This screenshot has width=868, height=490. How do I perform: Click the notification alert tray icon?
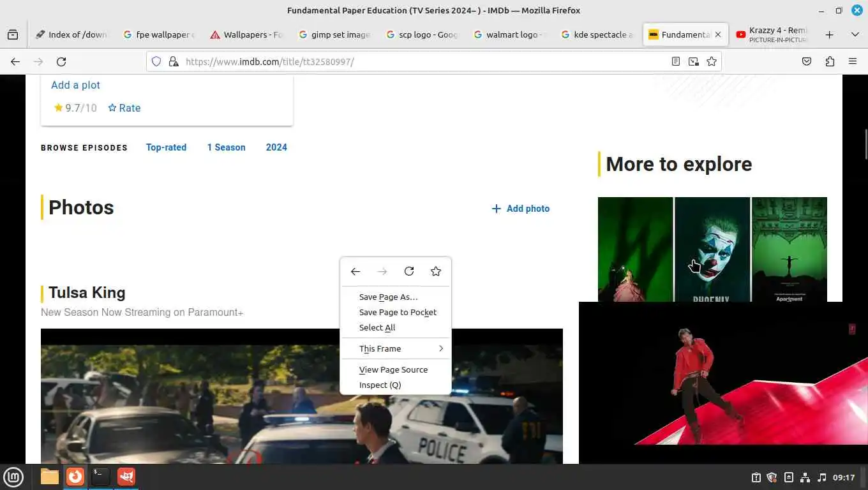coord(756,477)
